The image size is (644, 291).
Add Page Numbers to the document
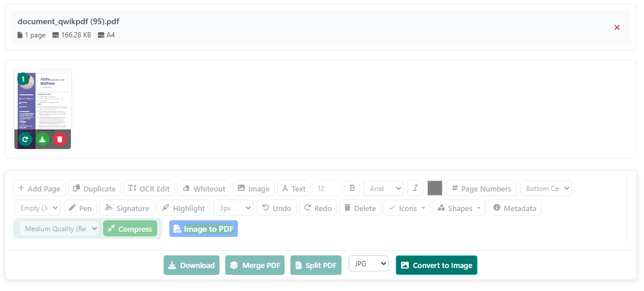482,189
